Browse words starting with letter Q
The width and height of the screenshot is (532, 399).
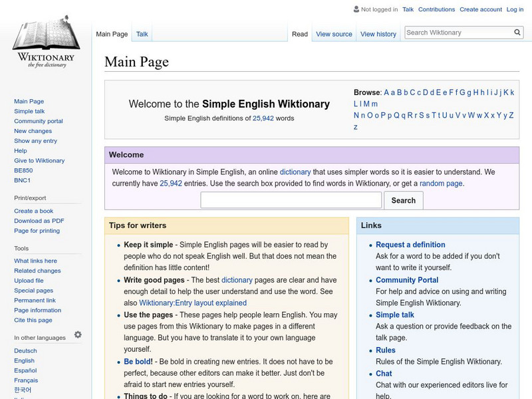397,115
